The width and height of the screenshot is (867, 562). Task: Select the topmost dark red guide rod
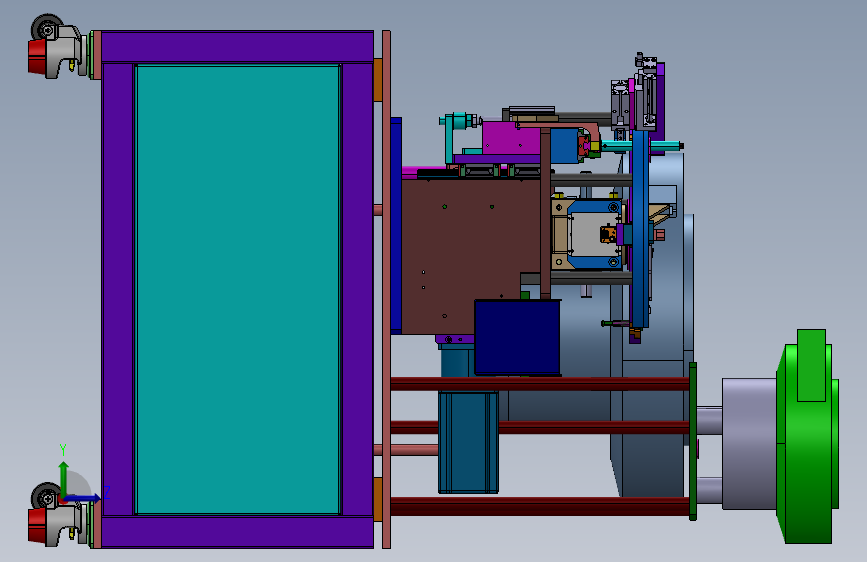pos(540,384)
